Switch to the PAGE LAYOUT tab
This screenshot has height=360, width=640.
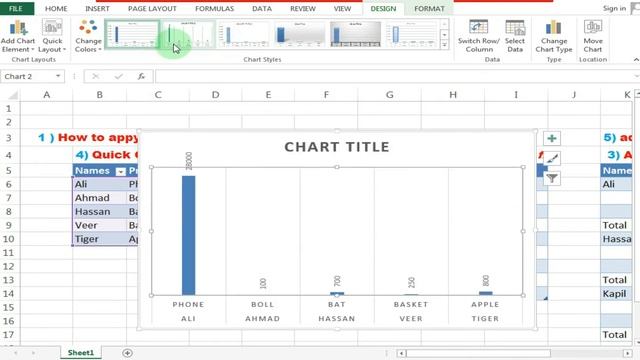(152, 8)
